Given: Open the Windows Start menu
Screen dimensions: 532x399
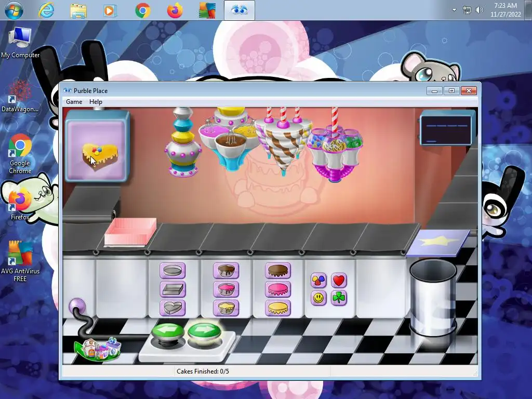Looking at the screenshot, I should (x=14, y=10).
